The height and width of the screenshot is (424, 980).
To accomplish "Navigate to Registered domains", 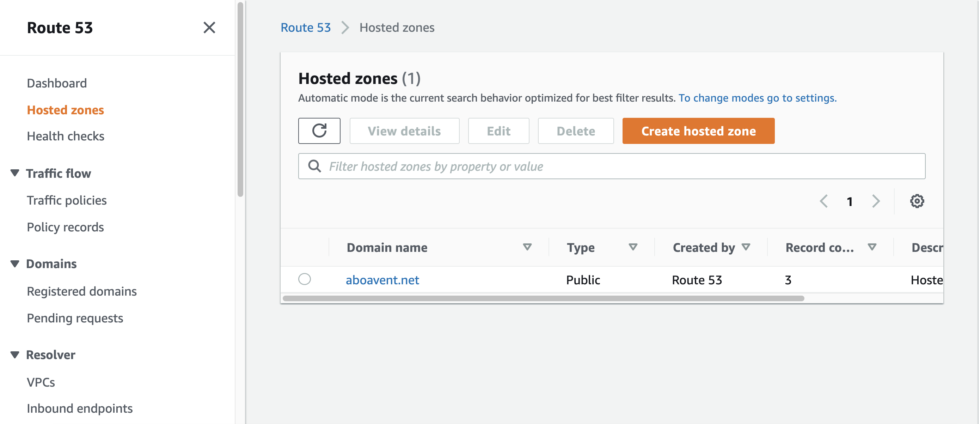I will (x=82, y=291).
